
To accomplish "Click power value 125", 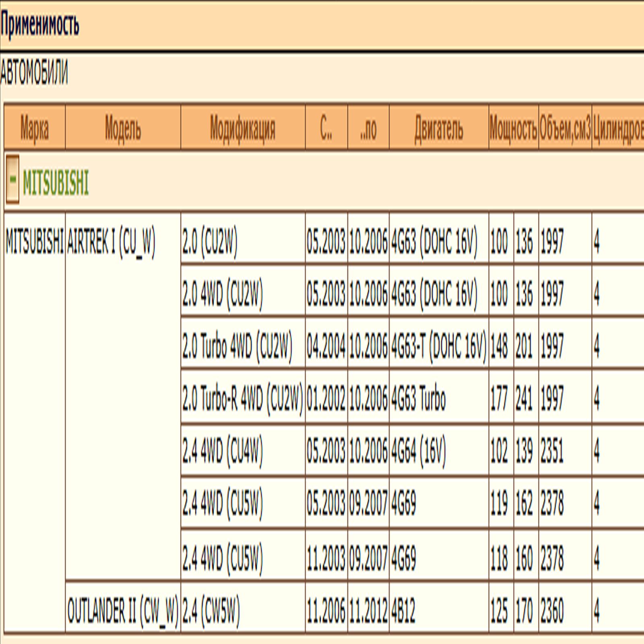I will pos(499,611).
